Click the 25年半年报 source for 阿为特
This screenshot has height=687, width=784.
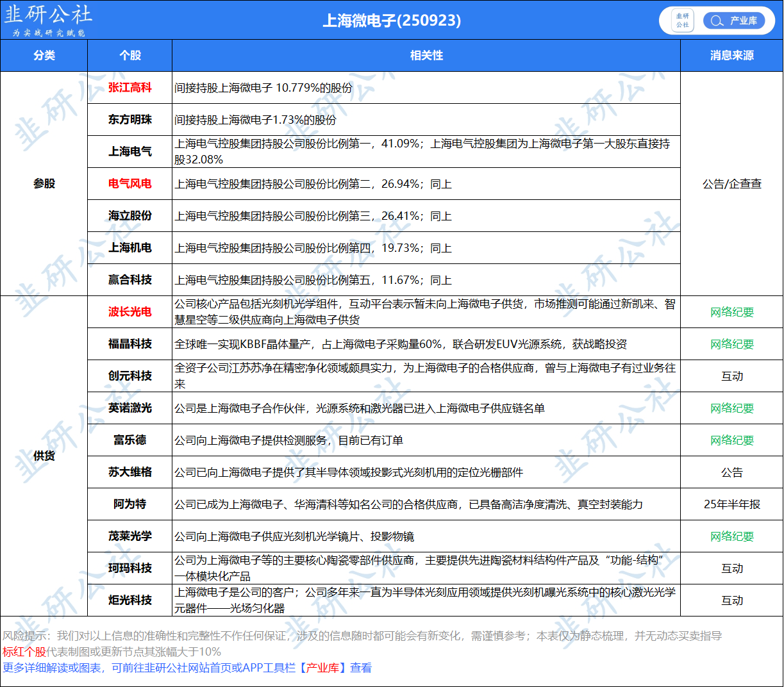(x=731, y=504)
